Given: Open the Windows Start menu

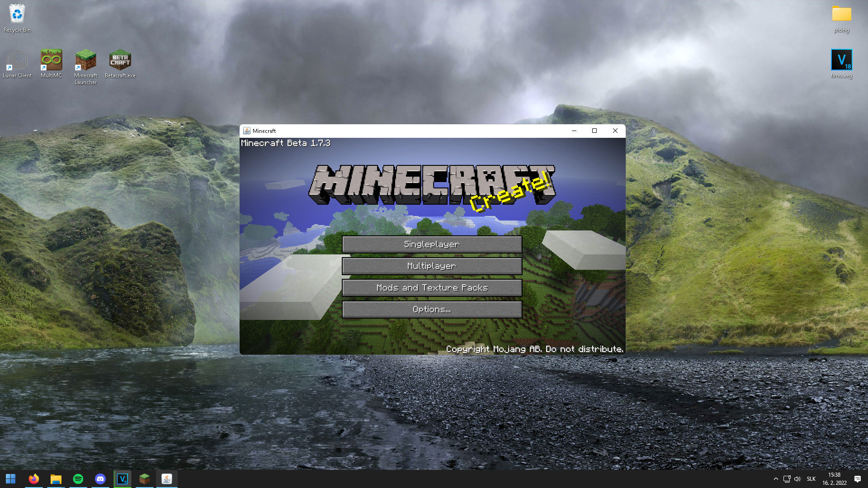Looking at the screenshot, I should [x=10, y=479].
